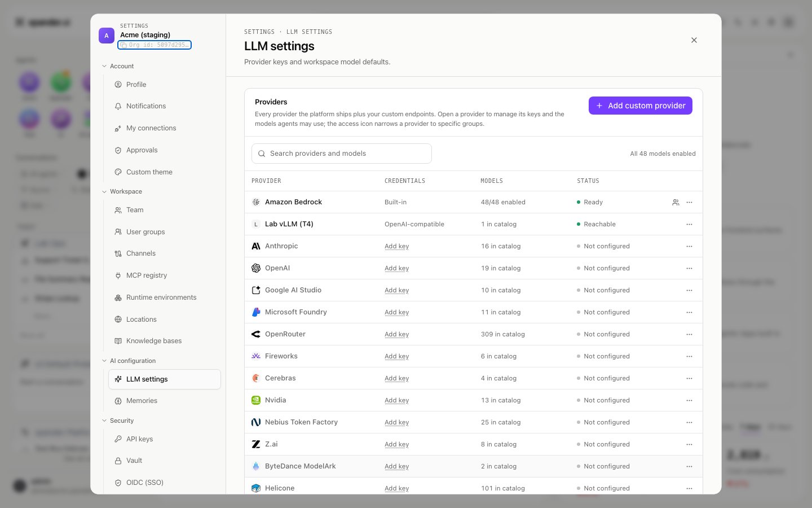This screenshot has width=812, height=508.
Task: Go to Notifications settings
Action: 165,106
